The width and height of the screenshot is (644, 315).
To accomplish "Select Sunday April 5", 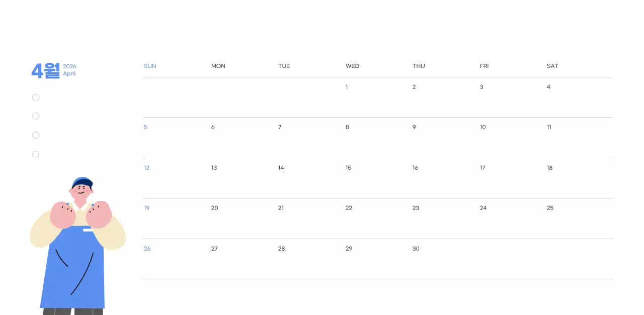I will tap(145, 127).
